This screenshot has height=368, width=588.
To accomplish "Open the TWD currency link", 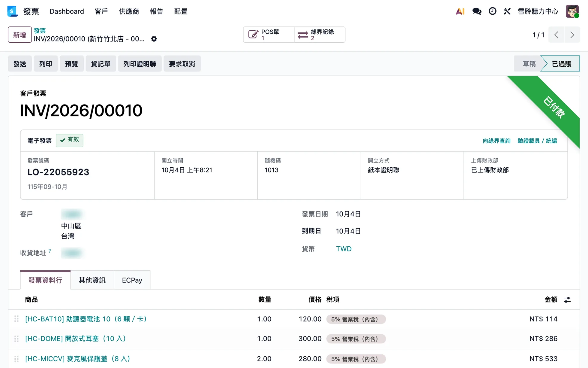I will pos(344,249).
